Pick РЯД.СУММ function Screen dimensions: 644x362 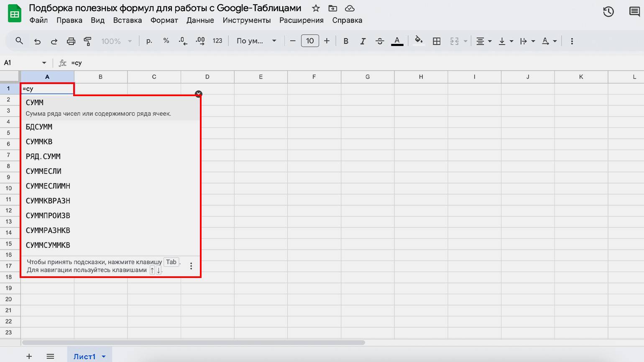tap(111, 156)
